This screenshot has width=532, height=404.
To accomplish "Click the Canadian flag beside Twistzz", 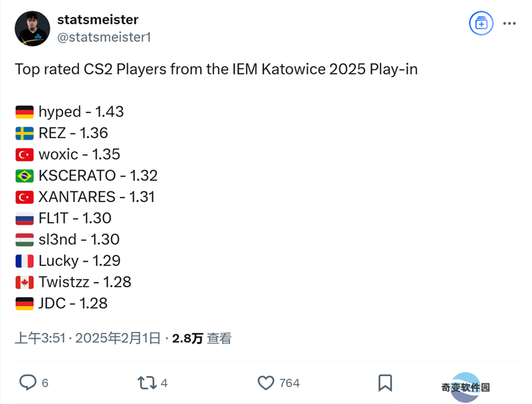I will click(25, 282).
